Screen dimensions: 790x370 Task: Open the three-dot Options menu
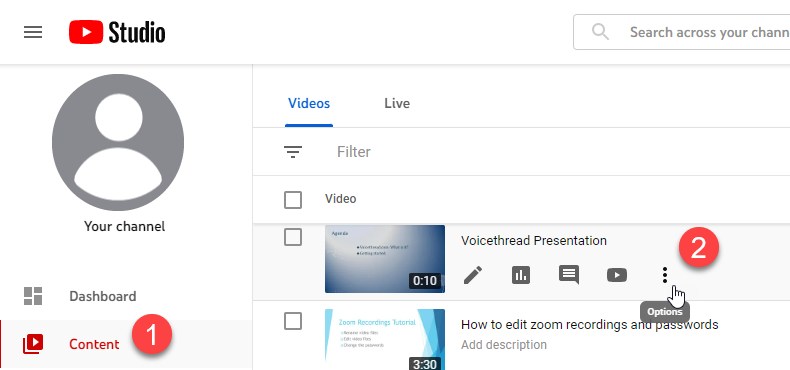pyautogui.click(x=665, y=275)
